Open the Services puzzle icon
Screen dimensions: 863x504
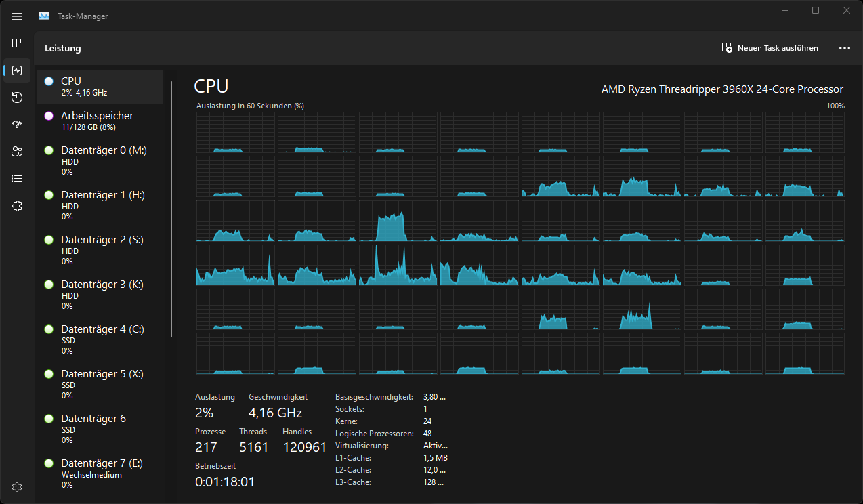(x=17, y=206)
